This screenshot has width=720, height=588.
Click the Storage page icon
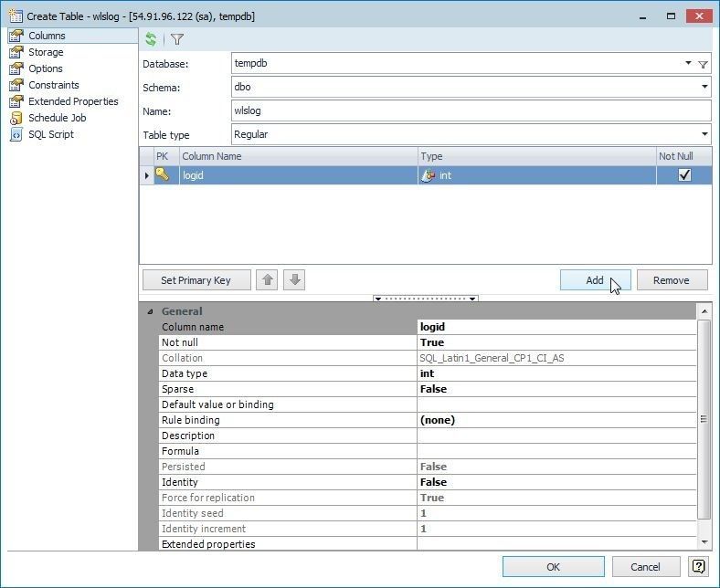(16, 52)
